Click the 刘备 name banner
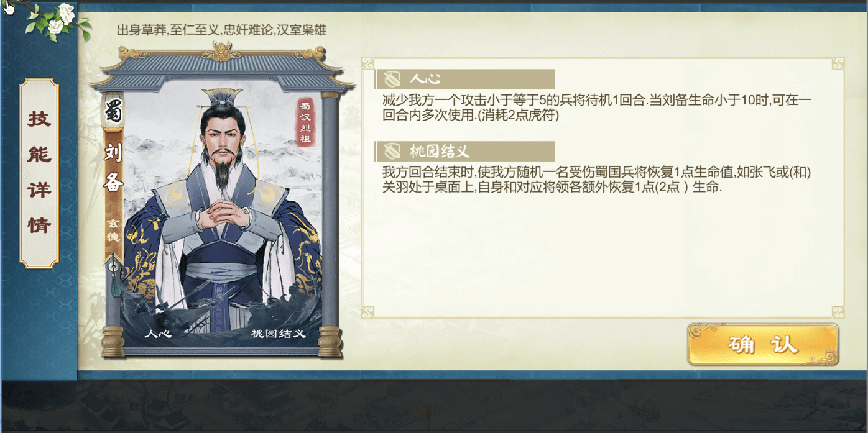Screen dimensions: 868x433 (x=113, y=167)
